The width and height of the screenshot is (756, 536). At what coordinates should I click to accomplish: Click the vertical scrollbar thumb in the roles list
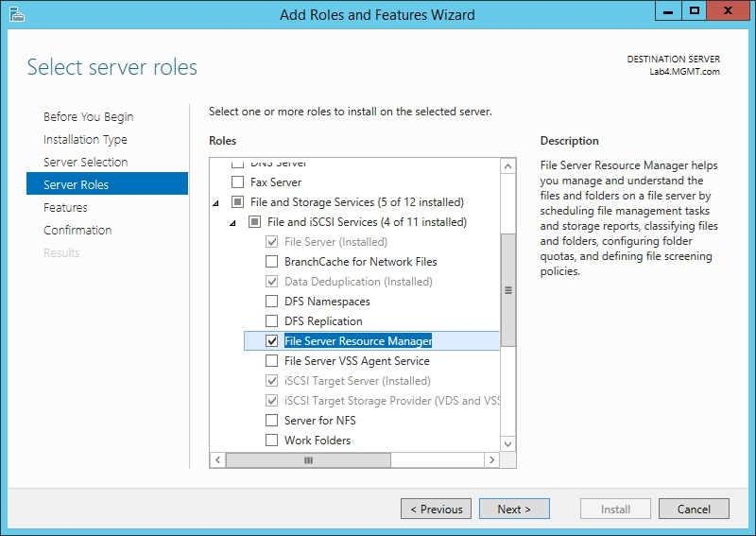pyautogui.click(x=507, y=290)
